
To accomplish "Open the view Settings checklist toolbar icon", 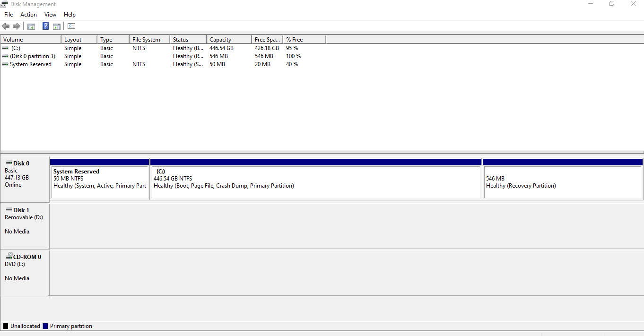I will tap(71, 26).
